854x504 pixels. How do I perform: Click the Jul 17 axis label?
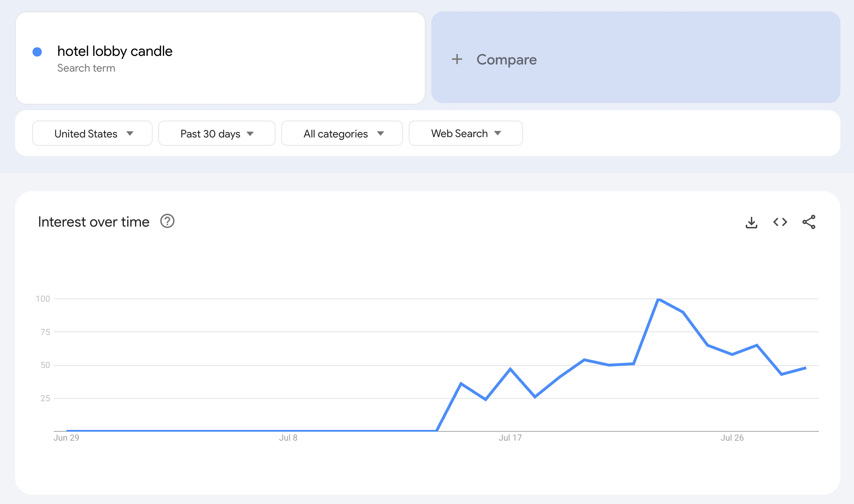click(510, 438)
